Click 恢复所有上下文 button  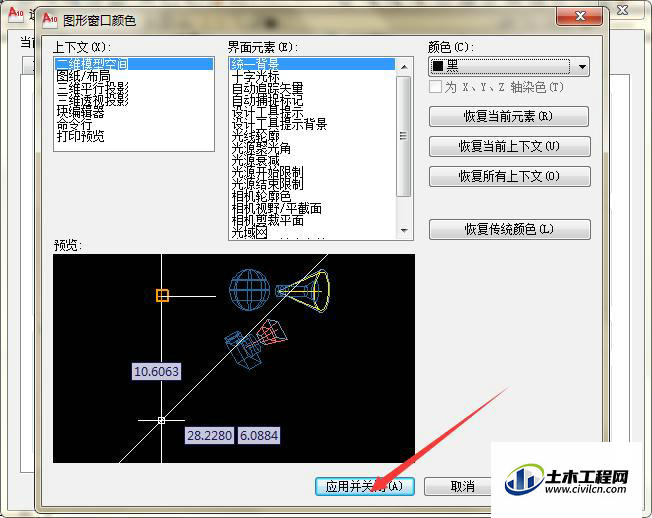[509, 176]
